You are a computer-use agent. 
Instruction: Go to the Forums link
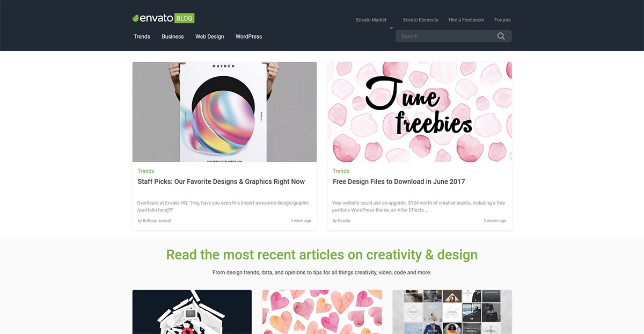click(x=502, y=20)
